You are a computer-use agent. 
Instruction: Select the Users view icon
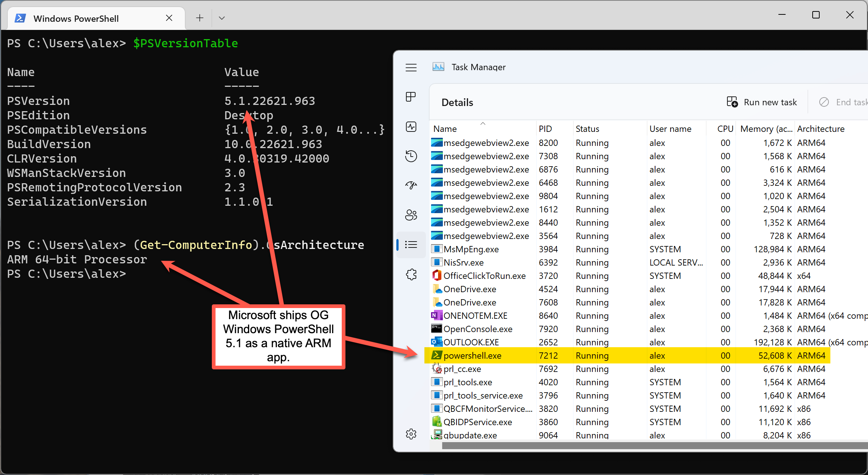[x=411, y=215]
